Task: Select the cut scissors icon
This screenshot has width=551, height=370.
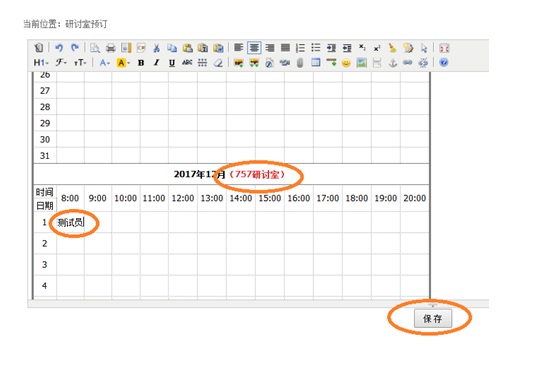Action: click(x=156, y=47)
